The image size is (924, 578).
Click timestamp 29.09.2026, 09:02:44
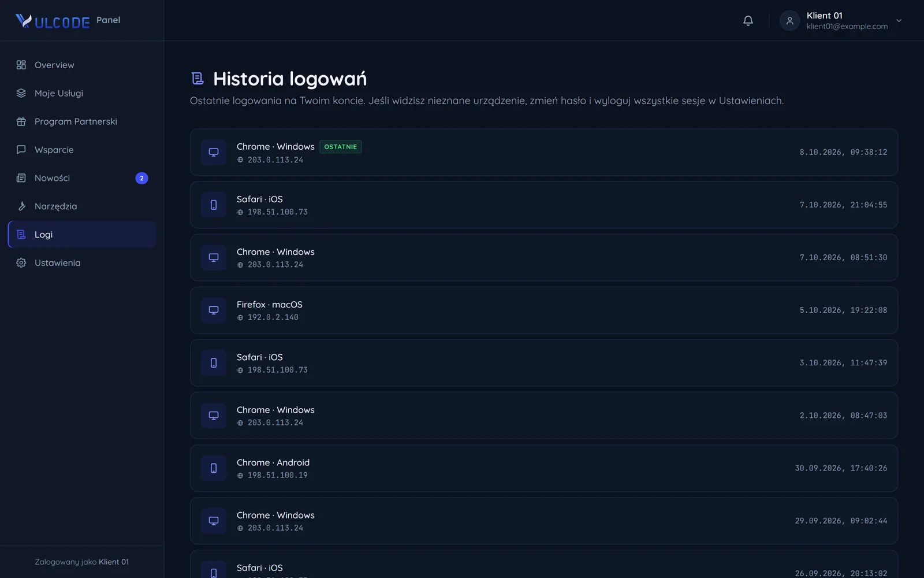tap(841, 521)
